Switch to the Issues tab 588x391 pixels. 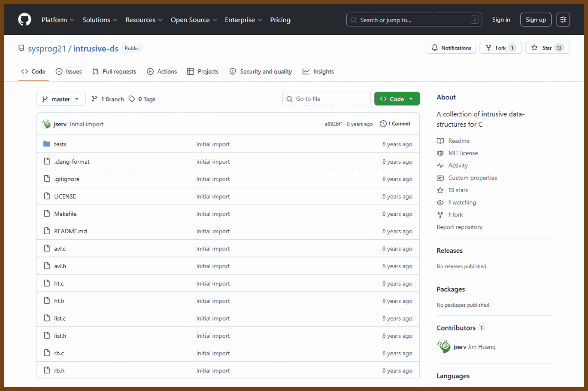click(x=69, y=72)
